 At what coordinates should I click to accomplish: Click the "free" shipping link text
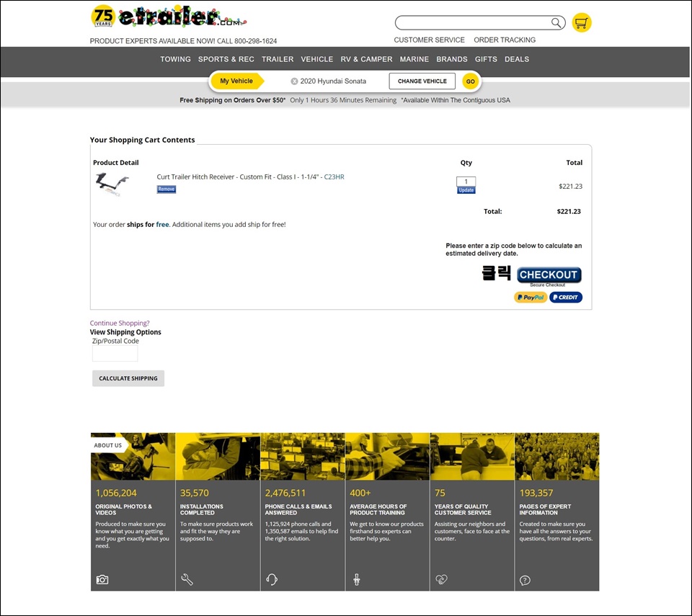pos(162,225)
